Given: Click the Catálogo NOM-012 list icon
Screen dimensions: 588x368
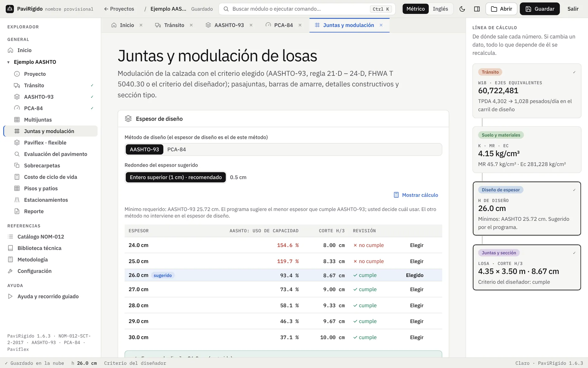Looking at the screenshot, I should point(10,237).
